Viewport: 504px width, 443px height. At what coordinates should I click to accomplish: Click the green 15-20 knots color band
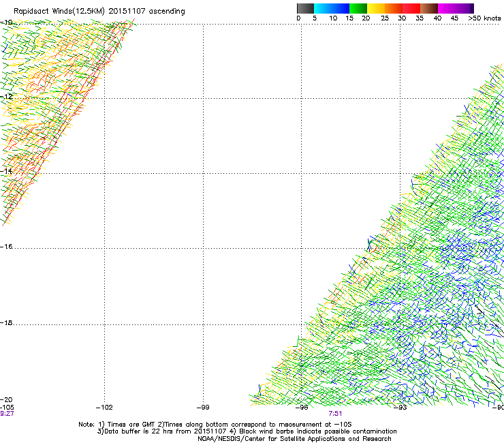pyautogui.click(x=358, y=8)
